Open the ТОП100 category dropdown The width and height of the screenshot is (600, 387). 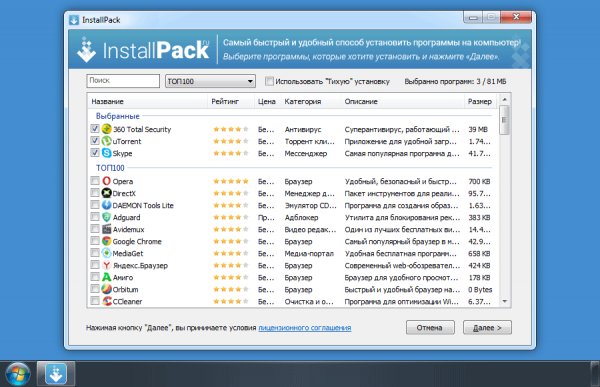[x=210, y=81]
